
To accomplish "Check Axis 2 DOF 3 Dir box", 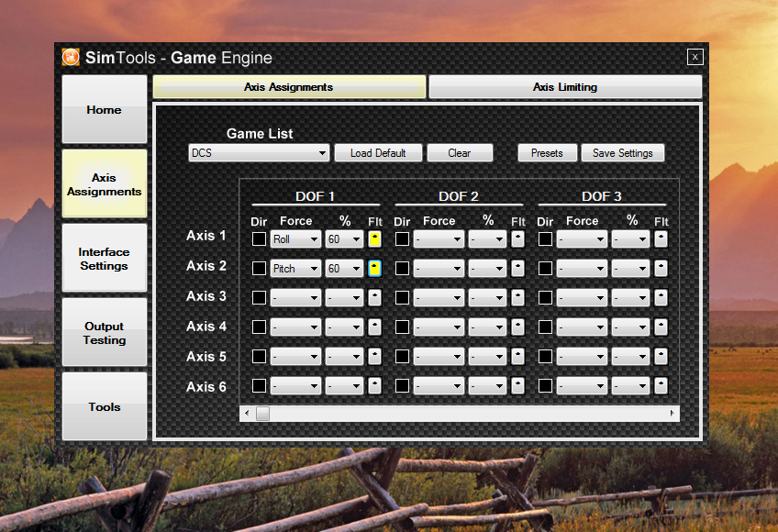I will pos(545,269).
